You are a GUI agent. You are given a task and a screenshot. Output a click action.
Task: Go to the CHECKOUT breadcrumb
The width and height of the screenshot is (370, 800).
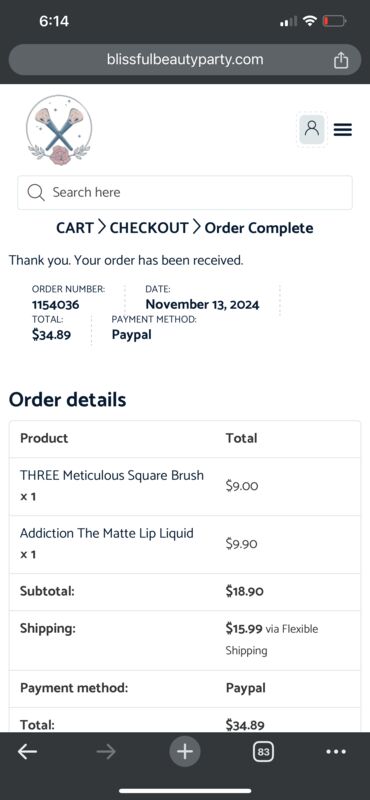click(149, 228)
